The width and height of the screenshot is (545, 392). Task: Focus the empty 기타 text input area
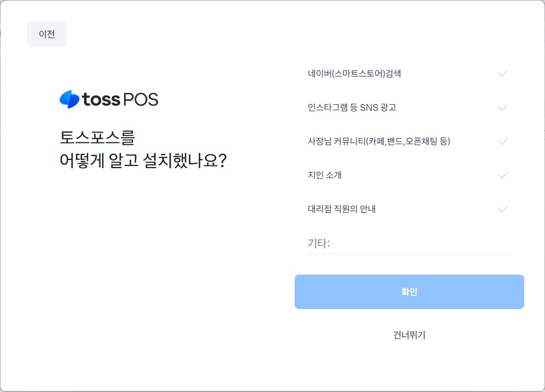pos(421,243)
